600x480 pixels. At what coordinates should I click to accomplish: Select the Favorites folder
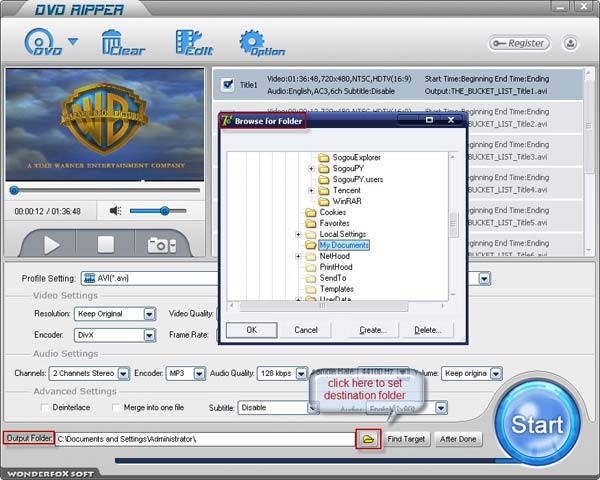point(328,223)
